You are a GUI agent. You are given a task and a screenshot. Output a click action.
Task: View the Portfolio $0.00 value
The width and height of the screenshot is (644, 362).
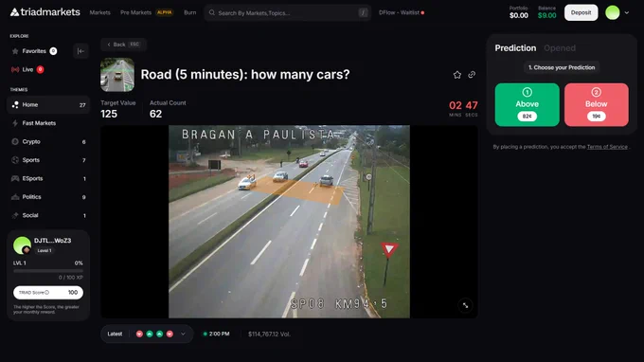pos(519,15)
